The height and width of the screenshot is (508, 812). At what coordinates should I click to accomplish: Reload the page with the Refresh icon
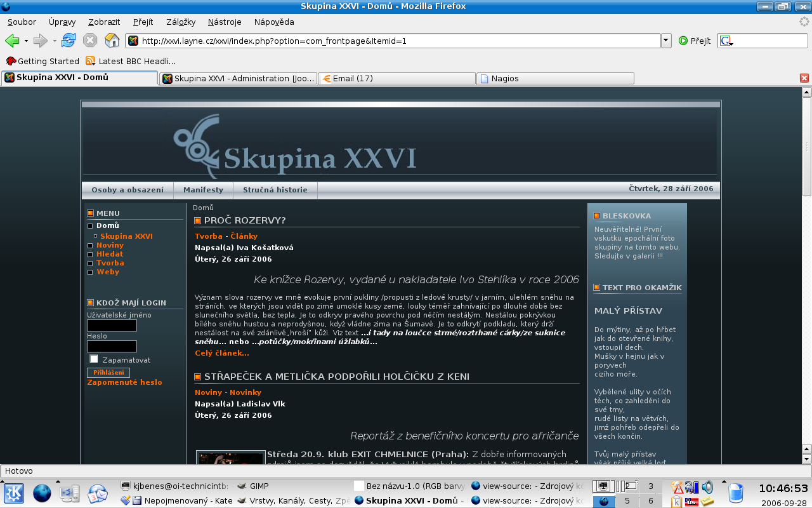(x=69, y=41)
